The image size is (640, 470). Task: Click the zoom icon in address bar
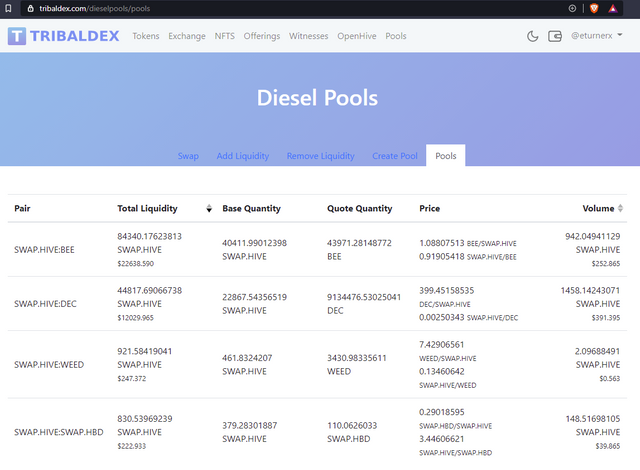point(572,8)
